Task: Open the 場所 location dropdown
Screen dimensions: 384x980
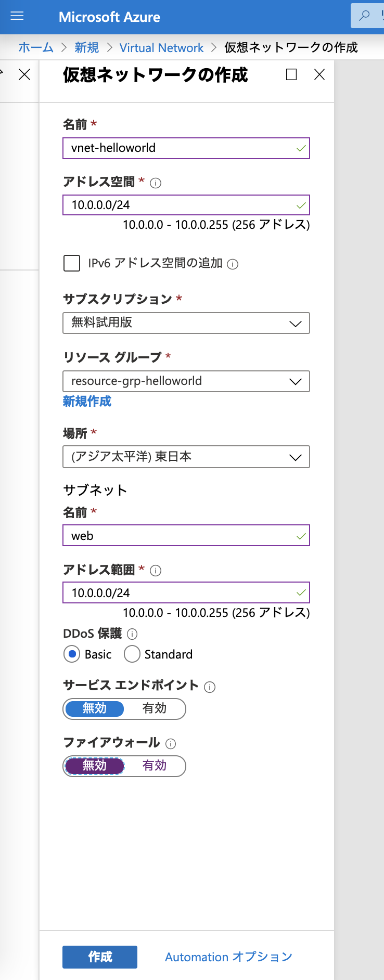Action: [x=186, y=457]
